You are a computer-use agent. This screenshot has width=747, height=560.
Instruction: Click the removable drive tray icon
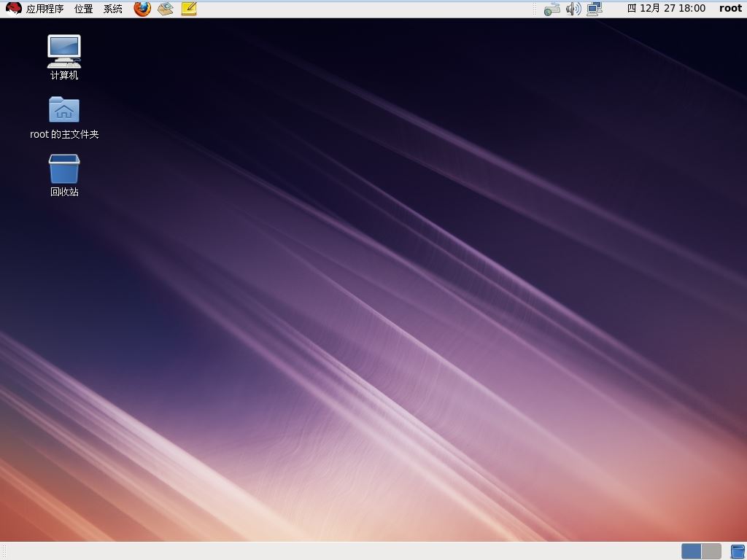point(551,9)
